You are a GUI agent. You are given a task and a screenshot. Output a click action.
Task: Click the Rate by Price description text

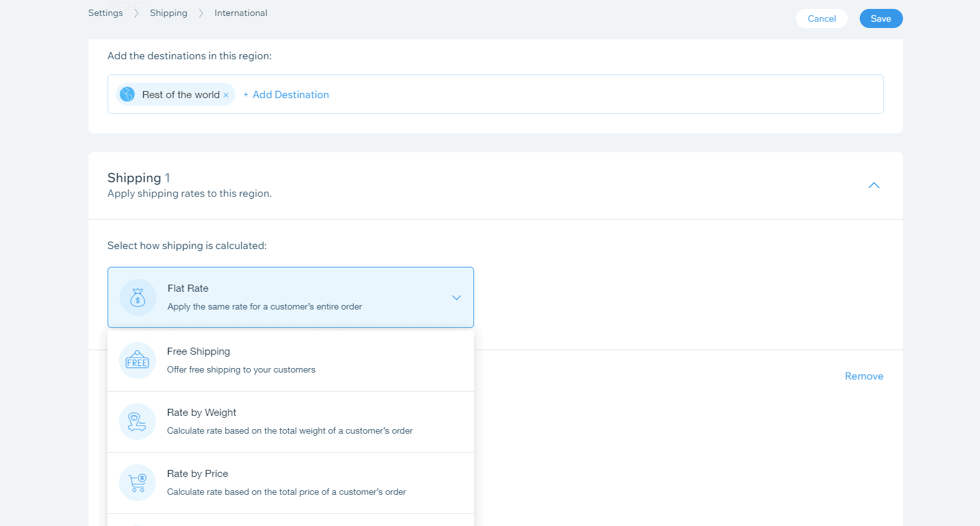tap(286, 492)
